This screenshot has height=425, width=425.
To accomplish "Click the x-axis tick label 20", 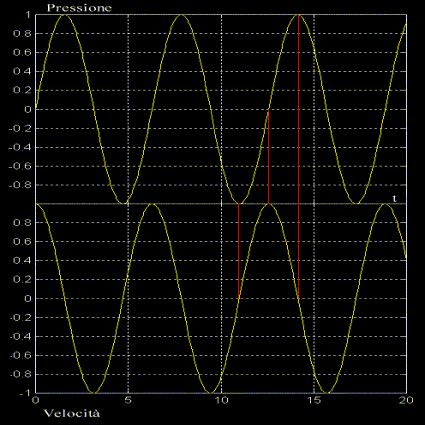I will [406, 400].
